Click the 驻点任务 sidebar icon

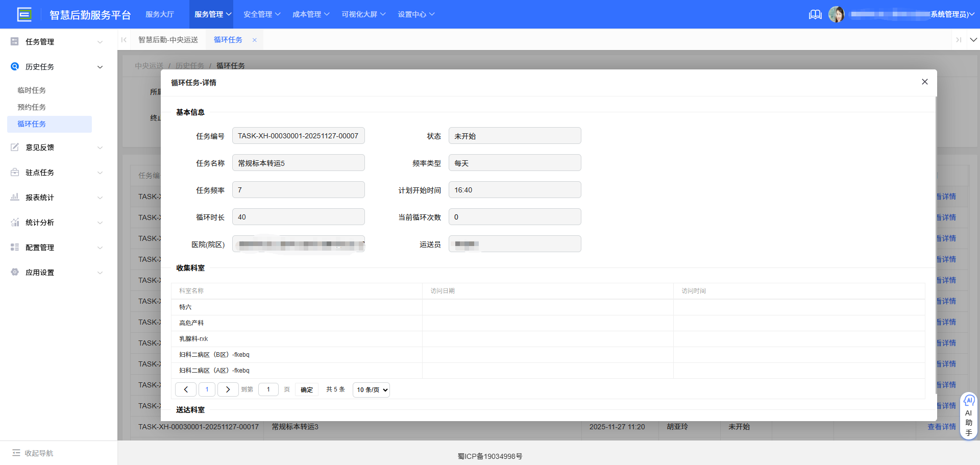click(x=14, y=172)
